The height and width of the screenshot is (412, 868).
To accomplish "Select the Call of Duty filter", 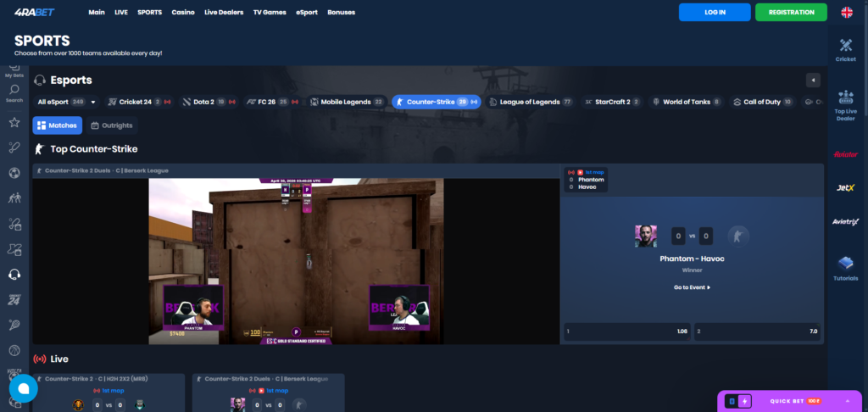I will tap(763, 102).
